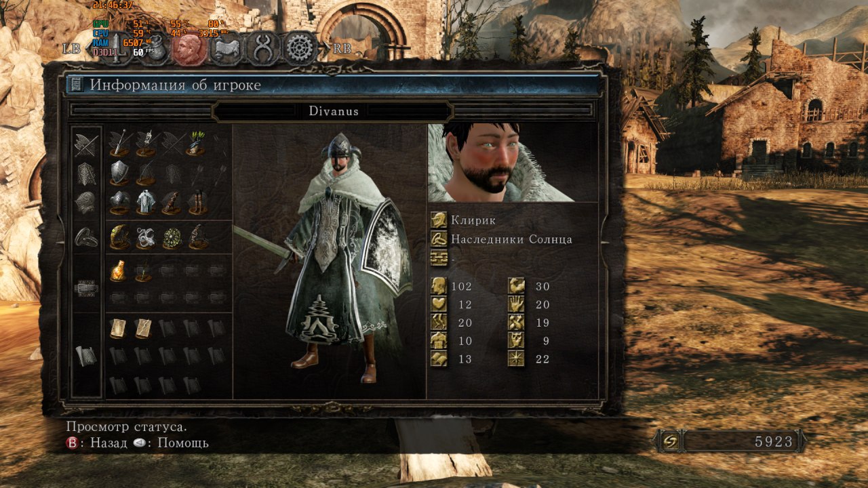This screenshot has width=868, height=488.
Task: Choose the first attuned spell scroll
Action: [x=118, y=328]
